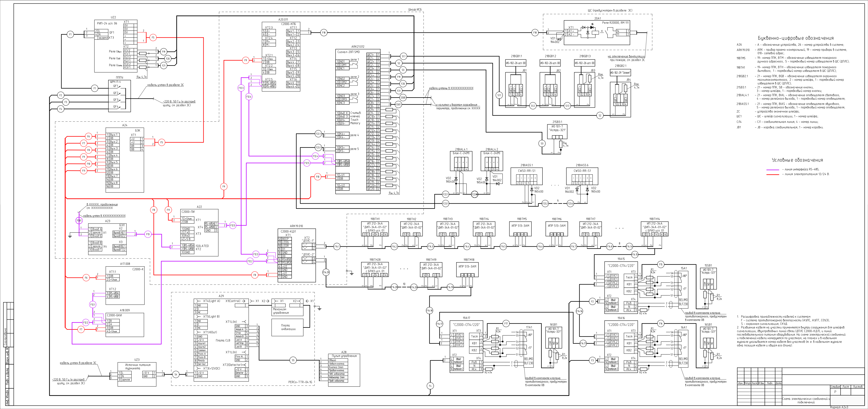Select the 'Схема электрических соединений и подключений' title
The width and height of the screenshot is (868, 409).
(806, 400)
